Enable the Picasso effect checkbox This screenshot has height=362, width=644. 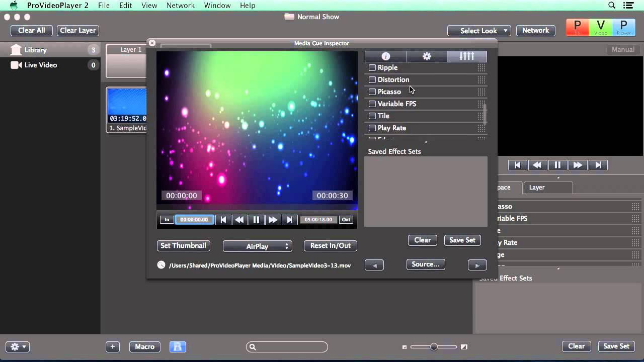point(372,92)
